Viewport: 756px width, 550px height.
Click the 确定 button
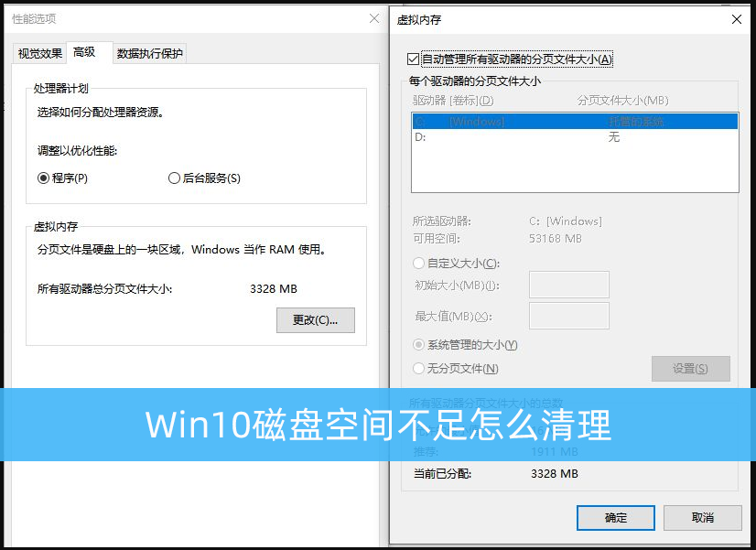(x=616, y=518)
